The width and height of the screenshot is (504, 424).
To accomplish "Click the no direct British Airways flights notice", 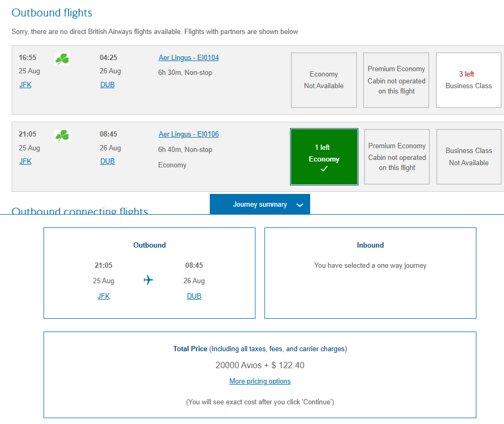I will click(x=155, y=31).
